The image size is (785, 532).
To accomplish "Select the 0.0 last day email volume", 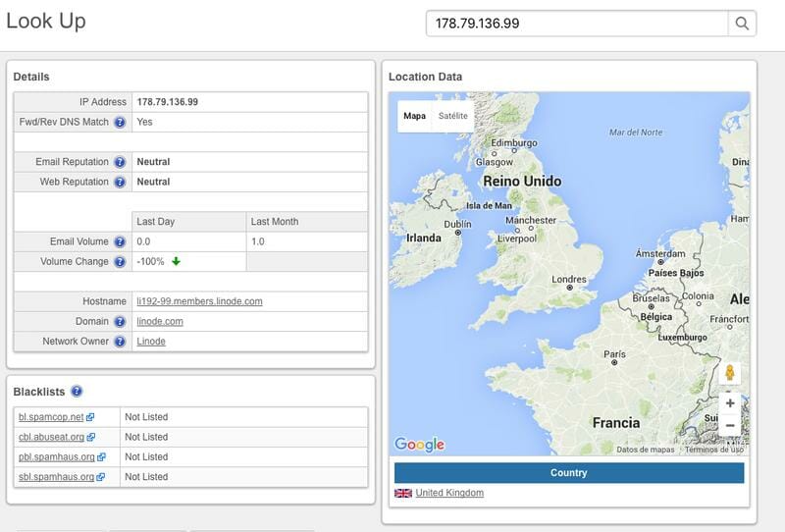I will [143, 242].
